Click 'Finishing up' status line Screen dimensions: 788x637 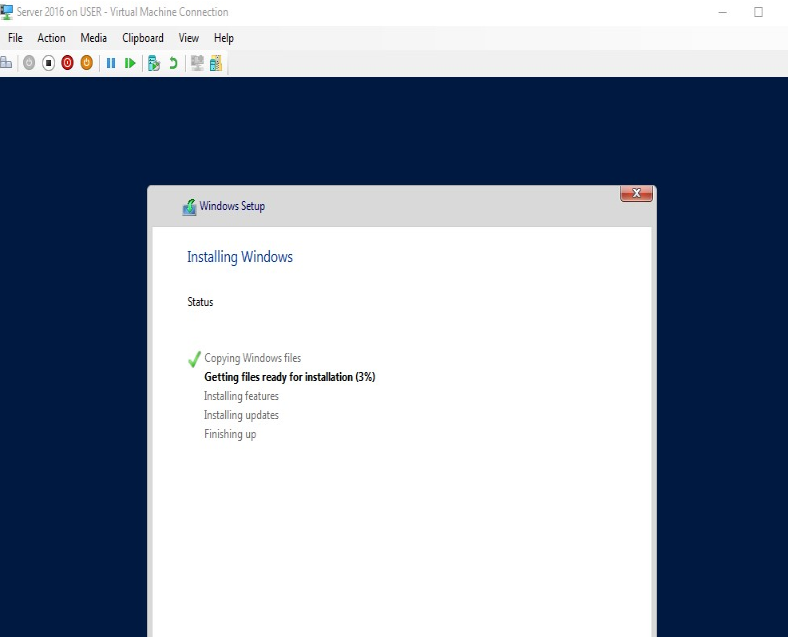point(230,434)
